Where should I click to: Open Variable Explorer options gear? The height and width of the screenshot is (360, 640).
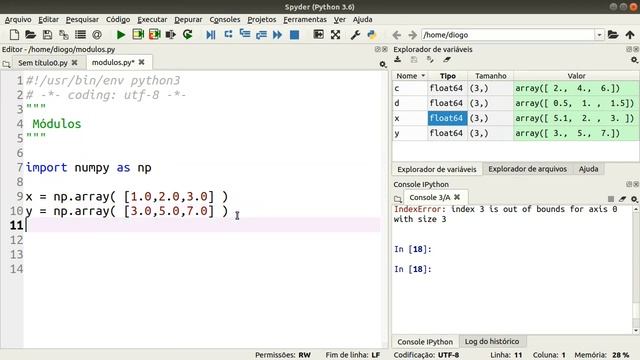pyautogui.click(x=634, y=60)
